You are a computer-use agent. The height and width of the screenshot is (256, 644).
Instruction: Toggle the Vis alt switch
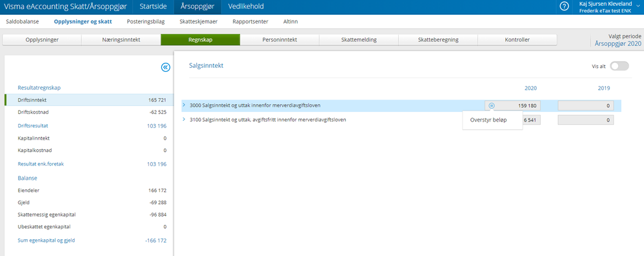pyautogui.click(x=619, y=66)
